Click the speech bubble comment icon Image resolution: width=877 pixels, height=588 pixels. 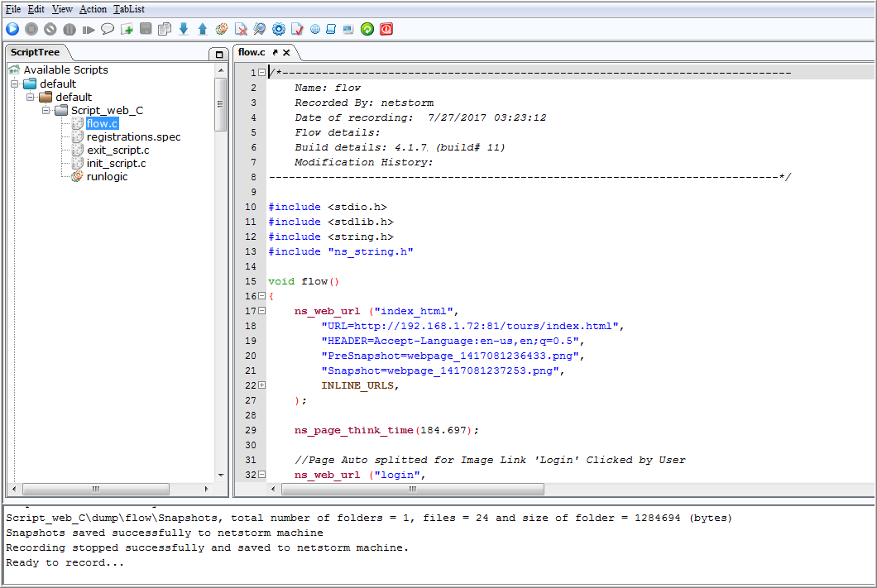(x=108, y=29)
